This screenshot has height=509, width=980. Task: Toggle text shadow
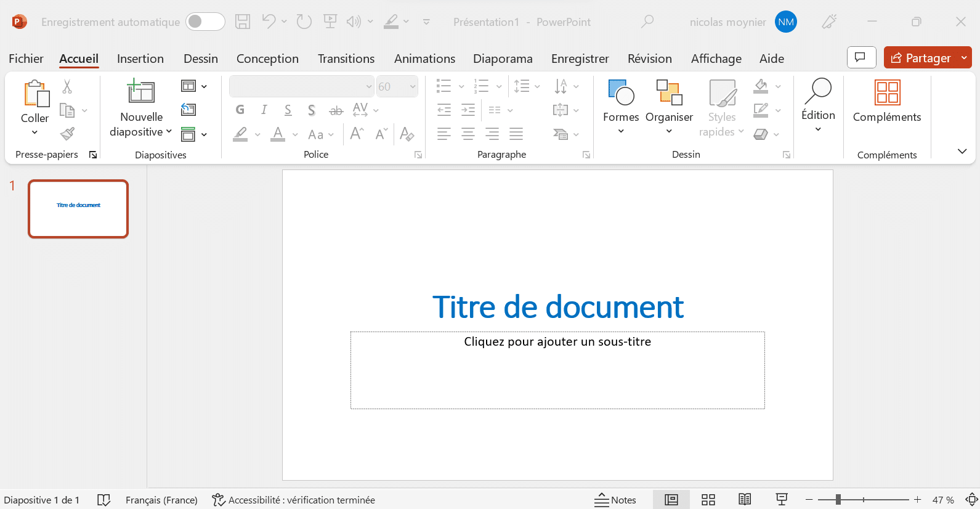[312, 110]
